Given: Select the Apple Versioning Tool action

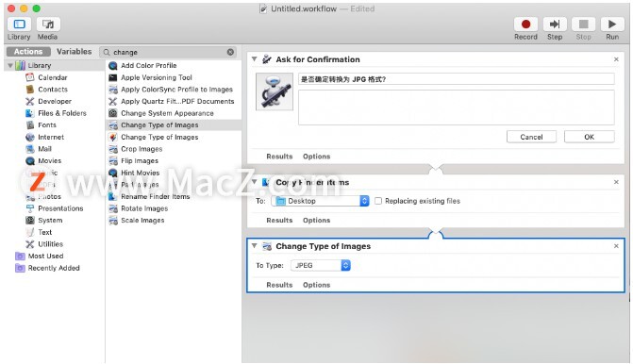Looking at the screenshot, I should [157, 77].
